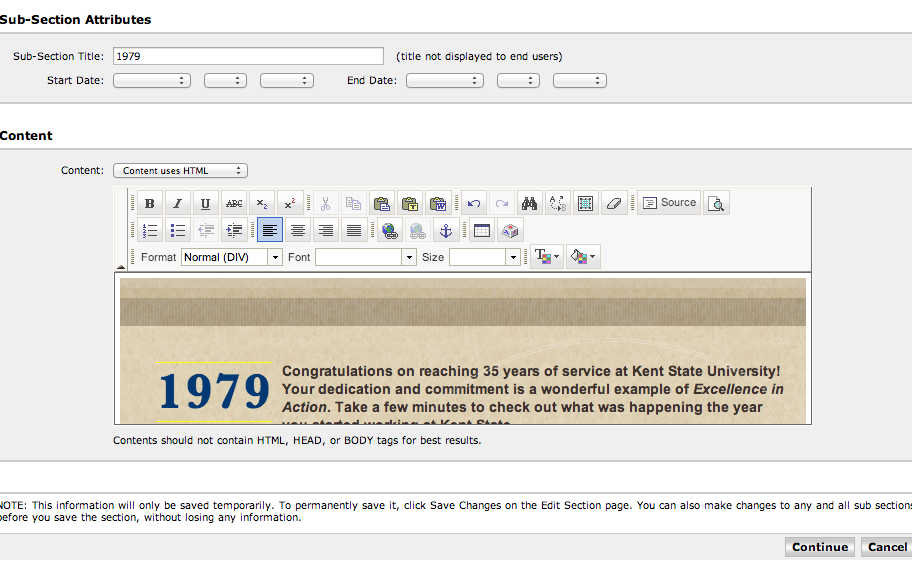Click the Sub-Section Title field
Image resolution: width=912 pixels, height=568 pixels.
[x=248, y=56]
